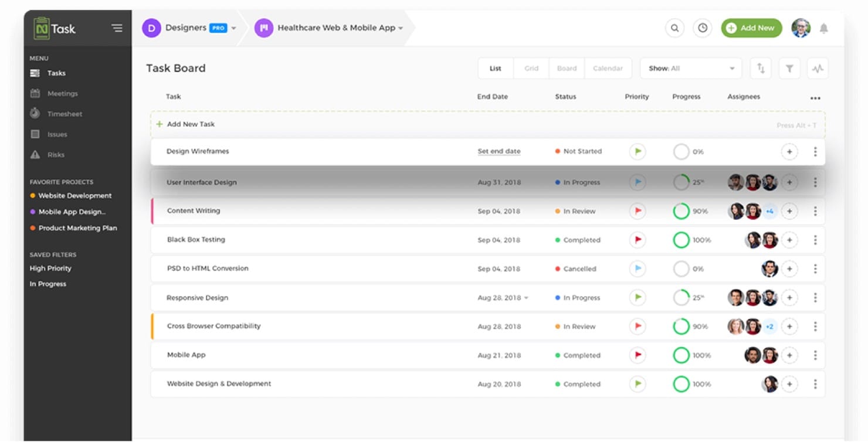Click the activity pulse icon
Screen dimensions: 868x442
pos(818,69)
